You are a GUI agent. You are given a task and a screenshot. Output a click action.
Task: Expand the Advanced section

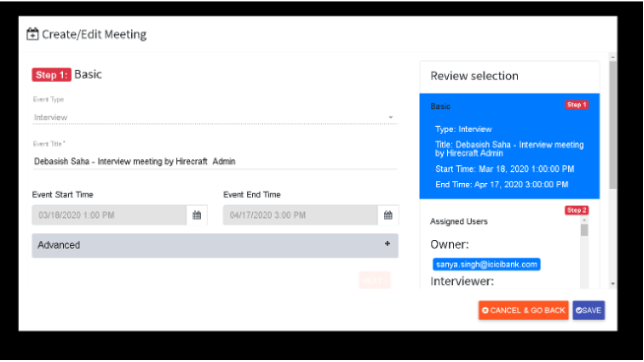coord(216,246)
